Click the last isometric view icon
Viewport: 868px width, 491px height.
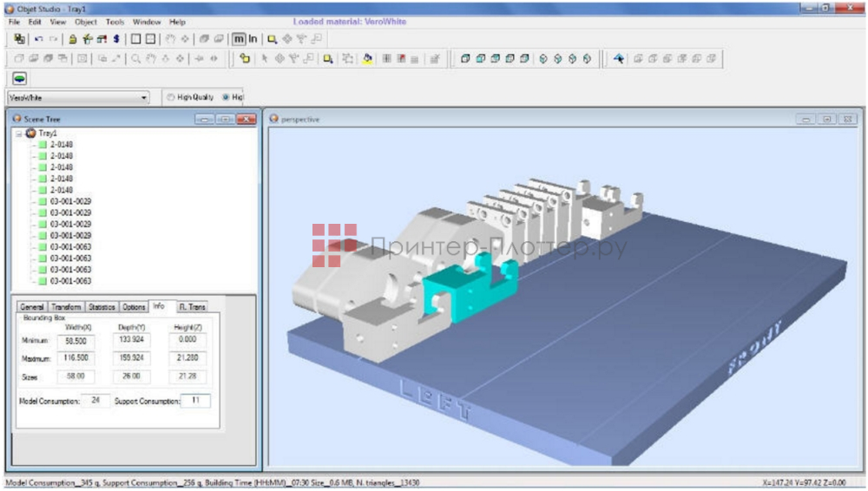pyautogui.click(x=587, y=59)
